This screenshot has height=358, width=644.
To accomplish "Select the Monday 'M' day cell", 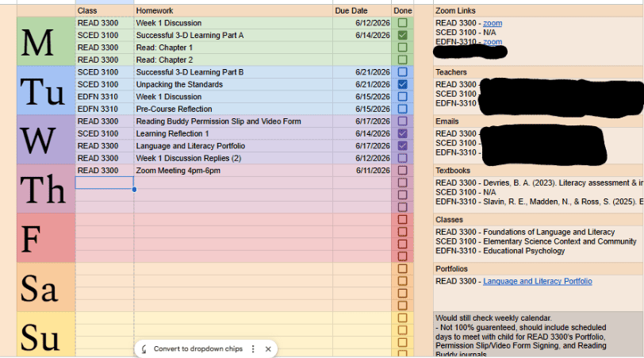I will tap(46, 41).
